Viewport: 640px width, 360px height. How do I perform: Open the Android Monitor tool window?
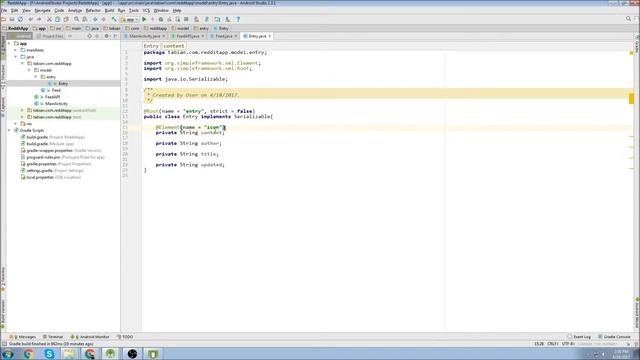[90, 337]
